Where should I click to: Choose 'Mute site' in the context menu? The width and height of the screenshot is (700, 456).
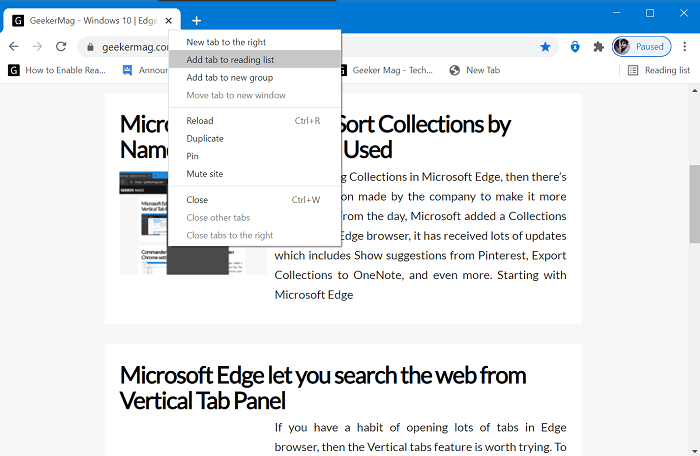[x=254, y=174]
